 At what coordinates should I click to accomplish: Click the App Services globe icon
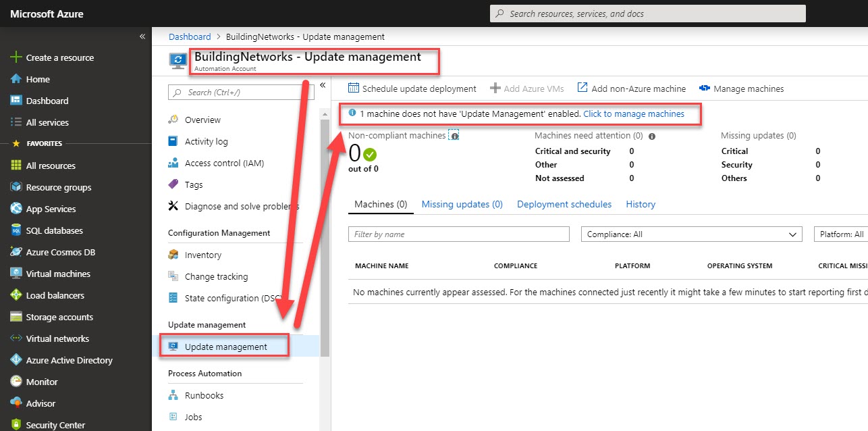coord(16,209)
